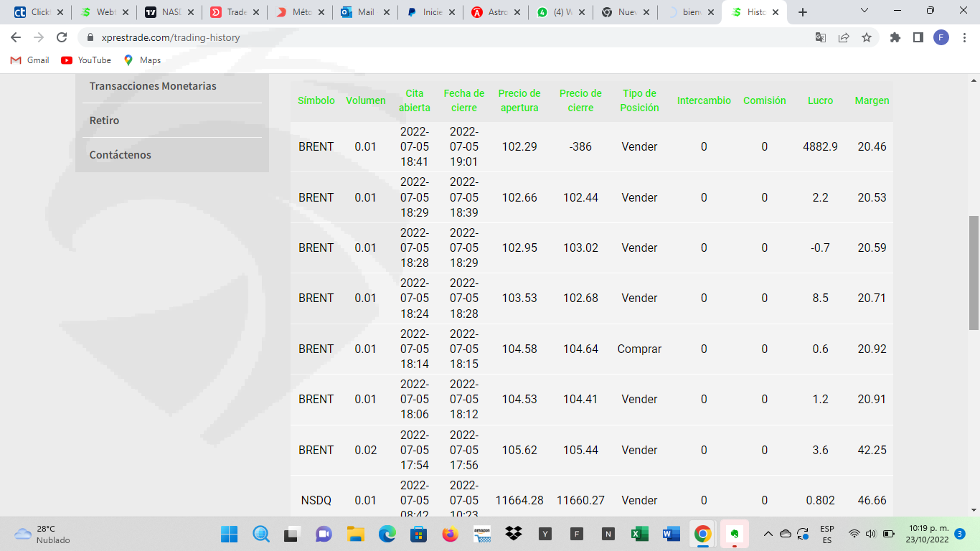Open Retiro in the sidebar
This screenshot has width=980, height=551.
click(104, 121)
